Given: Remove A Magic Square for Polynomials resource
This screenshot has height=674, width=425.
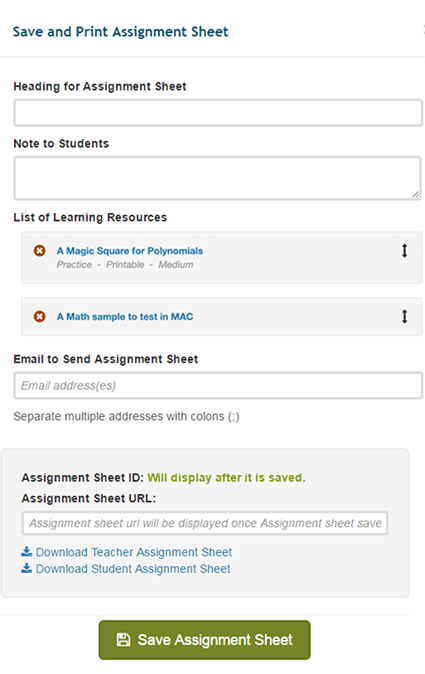Looking at the screenshot, I should coord(40,251).
